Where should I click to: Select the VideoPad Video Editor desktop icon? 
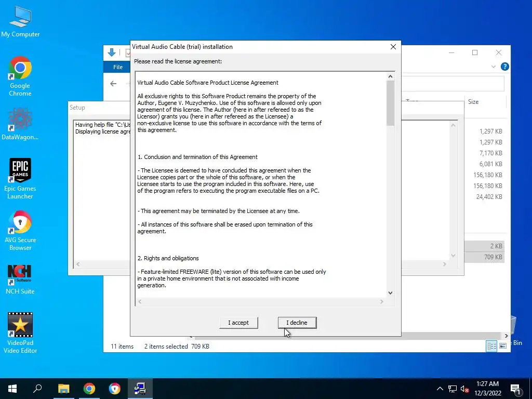(x=20, y=333)
